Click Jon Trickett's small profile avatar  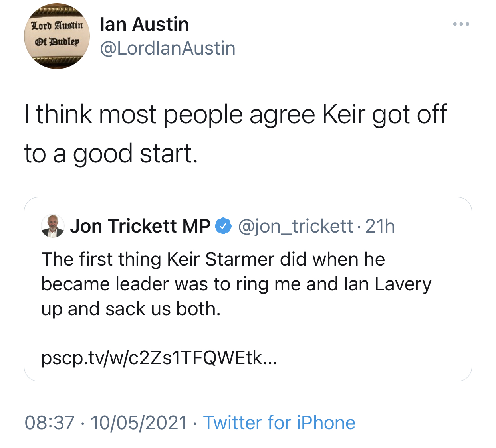[x=53, y=226]
